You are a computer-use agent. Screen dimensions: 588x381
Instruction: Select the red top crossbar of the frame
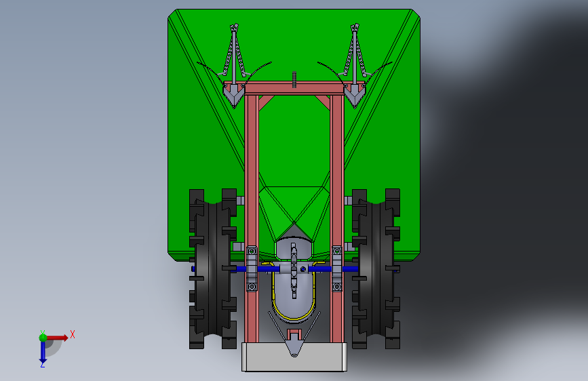294,89
